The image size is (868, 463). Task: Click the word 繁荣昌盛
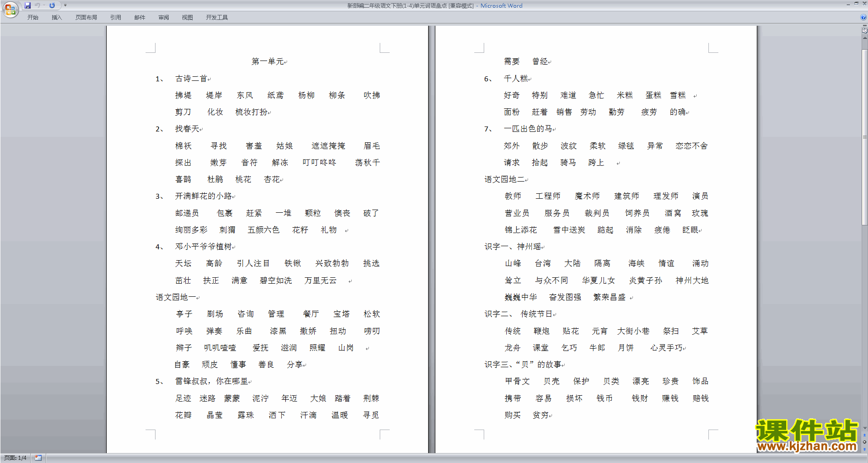coord(609,297)
